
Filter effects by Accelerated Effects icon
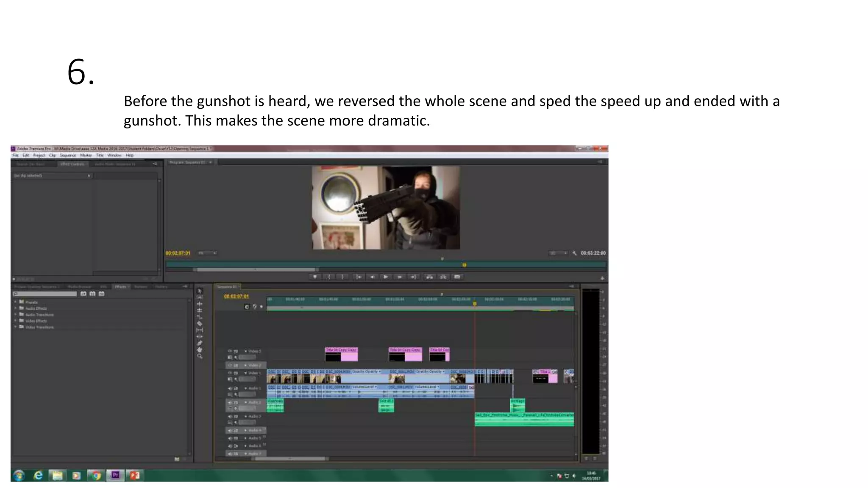coord(83,294)
